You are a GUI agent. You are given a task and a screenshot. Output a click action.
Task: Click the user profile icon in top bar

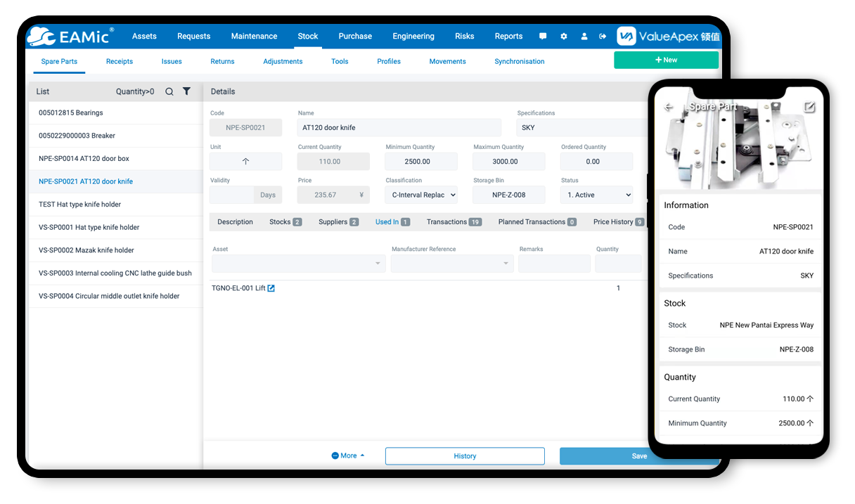[x=584, y=36]
